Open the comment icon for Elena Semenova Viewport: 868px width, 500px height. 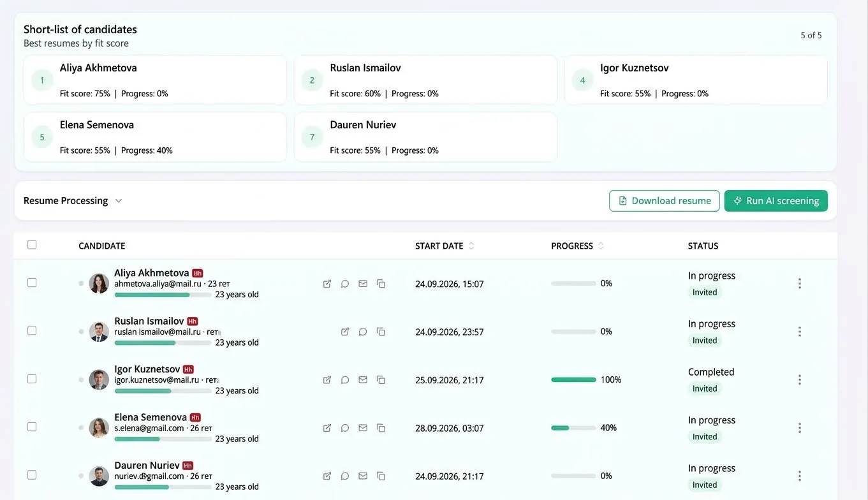(345, 428)
